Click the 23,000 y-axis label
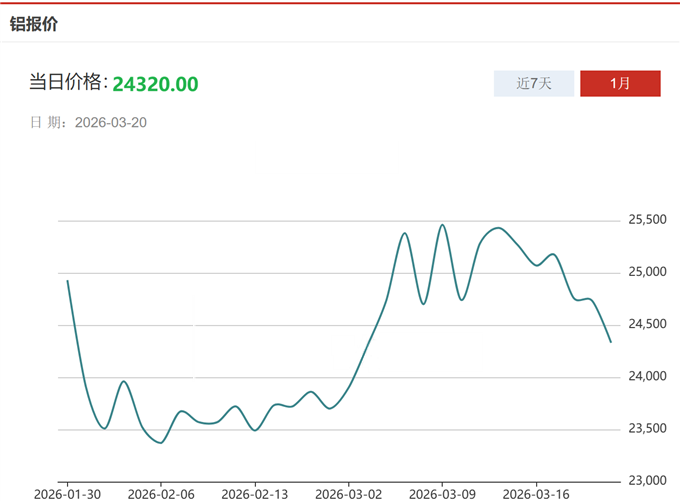 pyautogui.click(x=647, y=480)
